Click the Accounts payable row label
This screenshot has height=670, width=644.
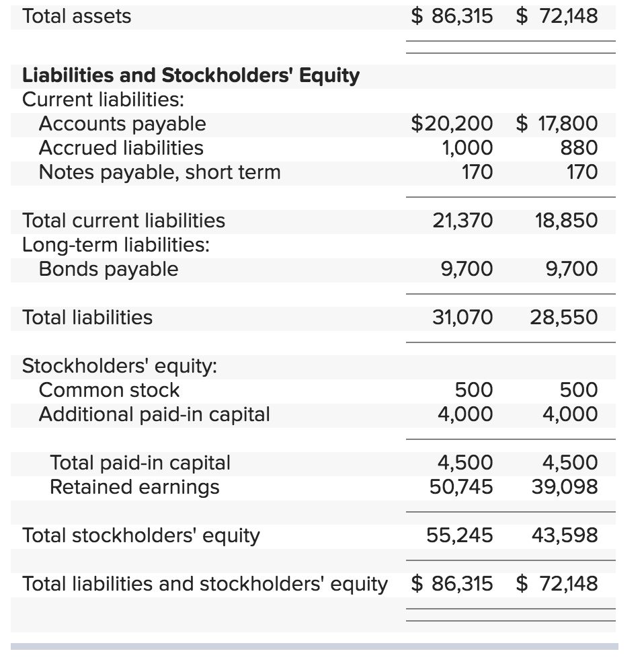click(122, 124)
